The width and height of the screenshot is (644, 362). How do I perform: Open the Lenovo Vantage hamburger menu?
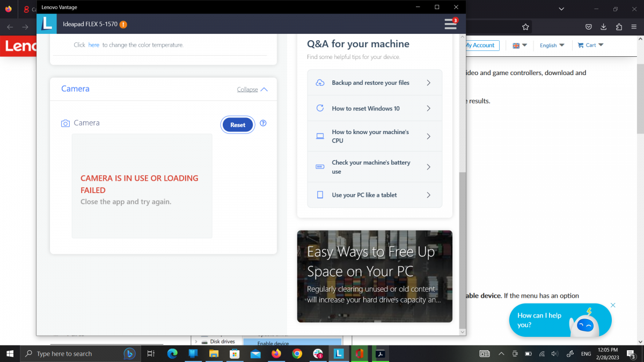[x=450, y=24]
